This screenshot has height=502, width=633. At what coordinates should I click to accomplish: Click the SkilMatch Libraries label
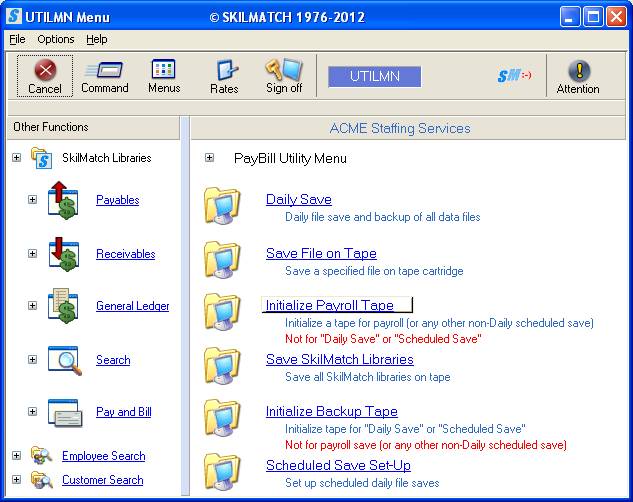(107, 158)
